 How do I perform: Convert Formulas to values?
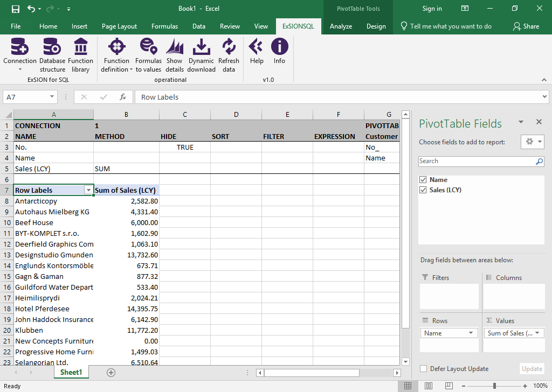tap(148, 55)
